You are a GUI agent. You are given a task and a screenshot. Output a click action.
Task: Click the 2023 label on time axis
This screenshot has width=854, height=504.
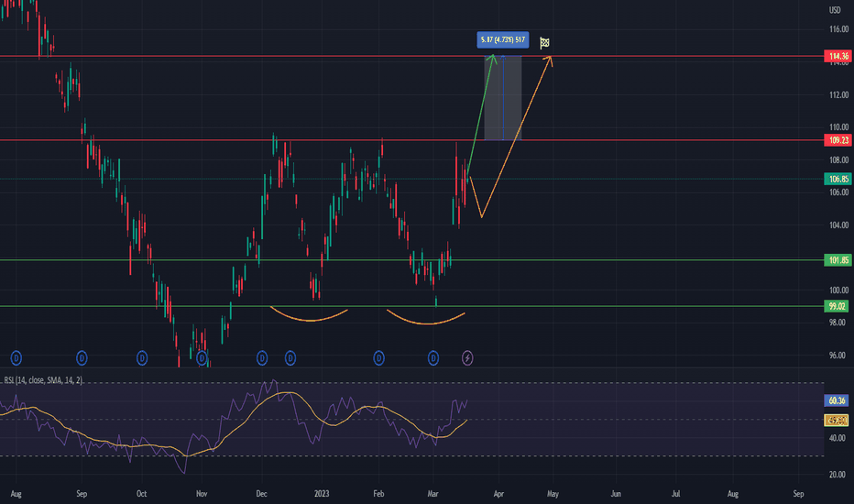click(322, 494)
